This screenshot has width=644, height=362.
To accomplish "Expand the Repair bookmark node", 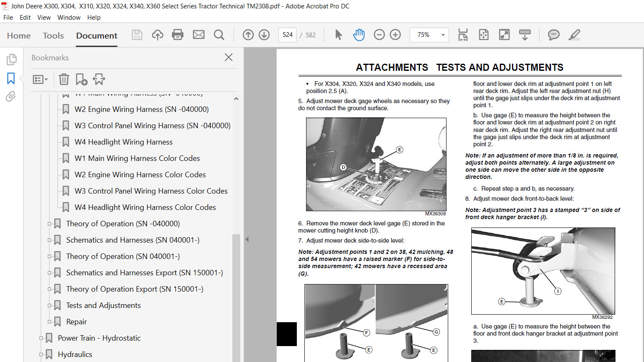I will coord(49,322).
